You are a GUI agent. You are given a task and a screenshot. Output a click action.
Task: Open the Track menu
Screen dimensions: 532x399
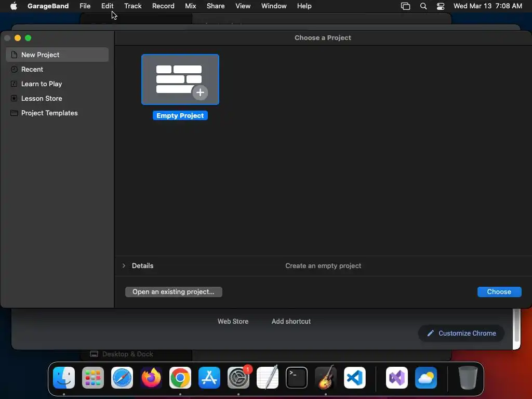click(132, 6)
